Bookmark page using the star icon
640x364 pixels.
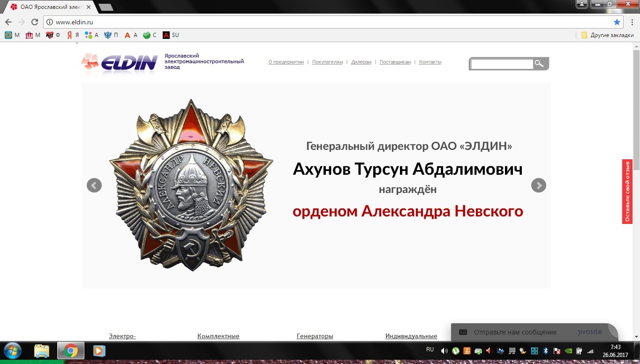(x=617, y=22)
